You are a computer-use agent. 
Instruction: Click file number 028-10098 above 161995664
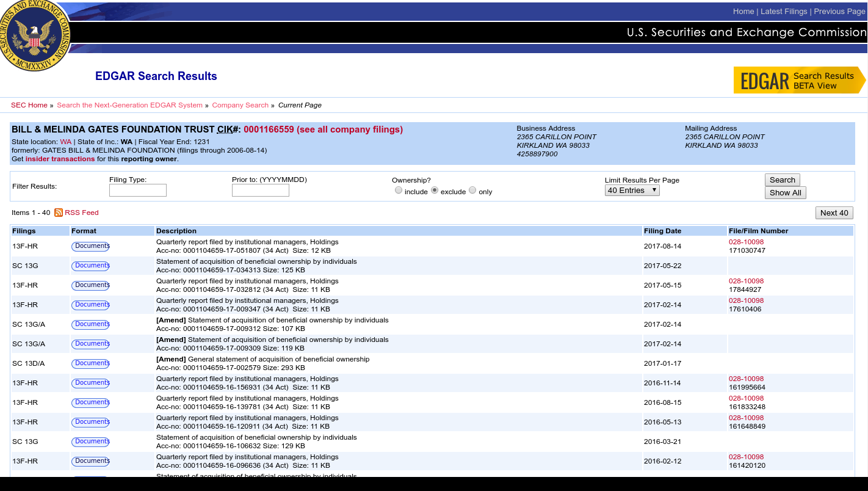click(746, 379)
